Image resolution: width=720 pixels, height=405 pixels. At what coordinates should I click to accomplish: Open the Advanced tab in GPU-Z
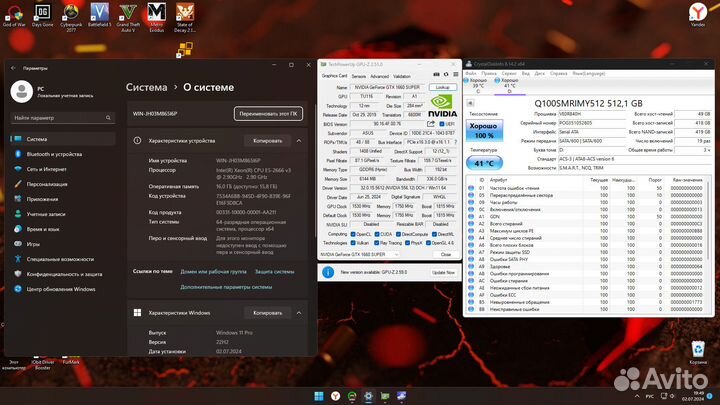tap(379, 76)
